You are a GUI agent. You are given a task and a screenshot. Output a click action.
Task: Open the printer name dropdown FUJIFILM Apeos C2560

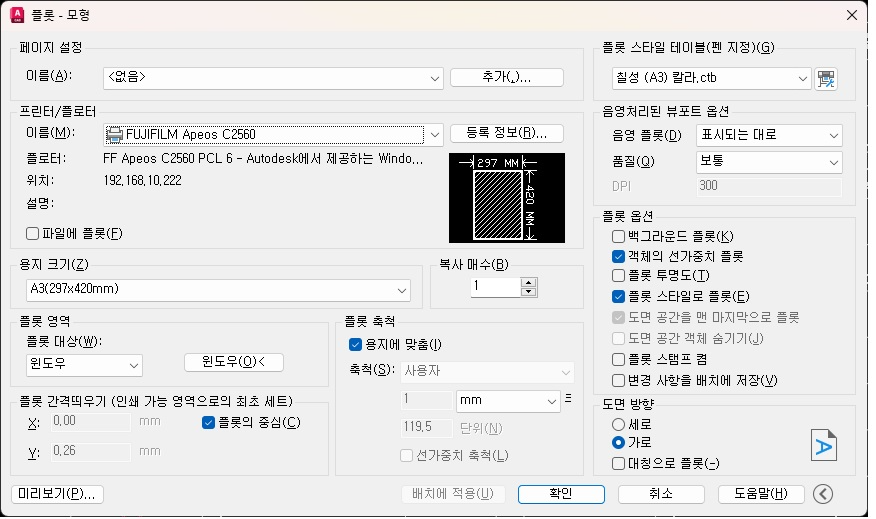273,135
